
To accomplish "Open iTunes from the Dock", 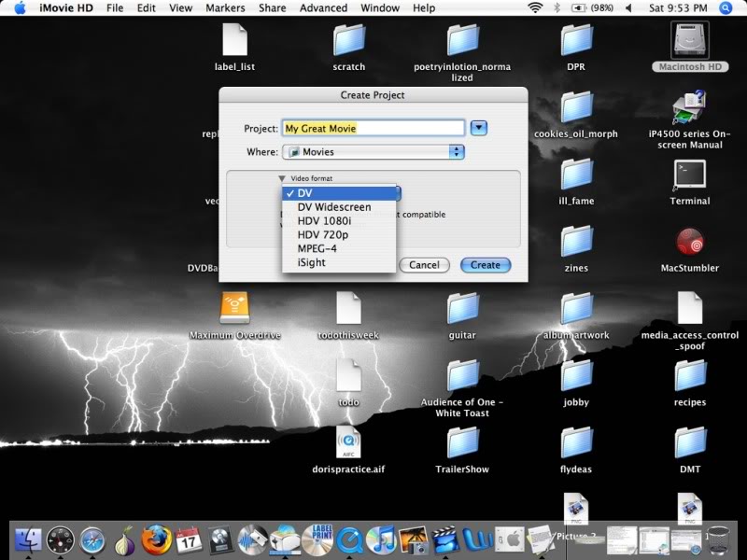I will pos(382,540).
